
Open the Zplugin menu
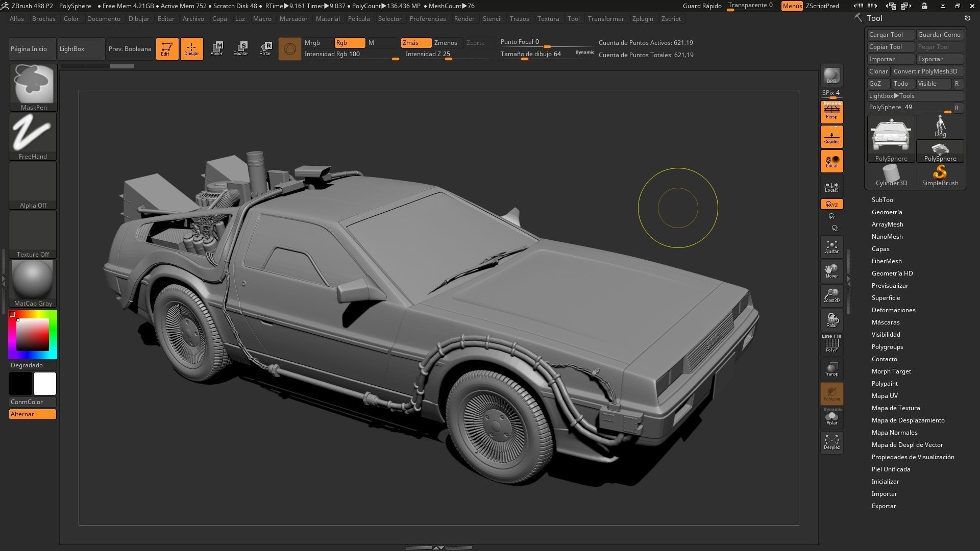pos(643,19)
